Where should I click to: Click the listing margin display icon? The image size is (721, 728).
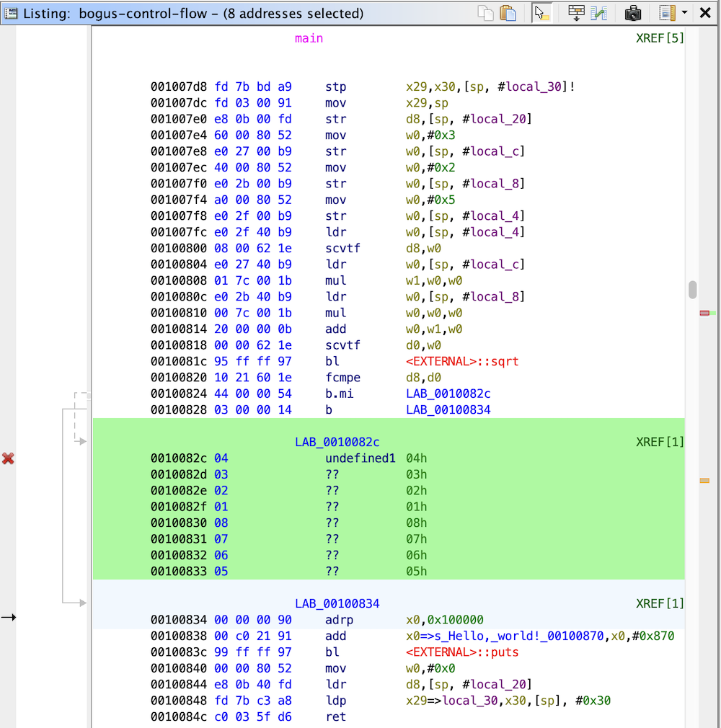(667, 13)
